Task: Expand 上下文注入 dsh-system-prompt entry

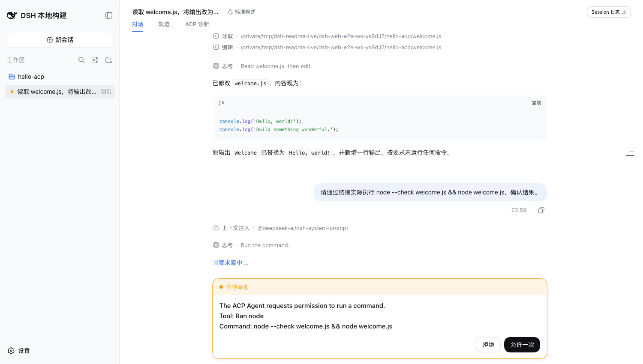Action: coord(281,228)
